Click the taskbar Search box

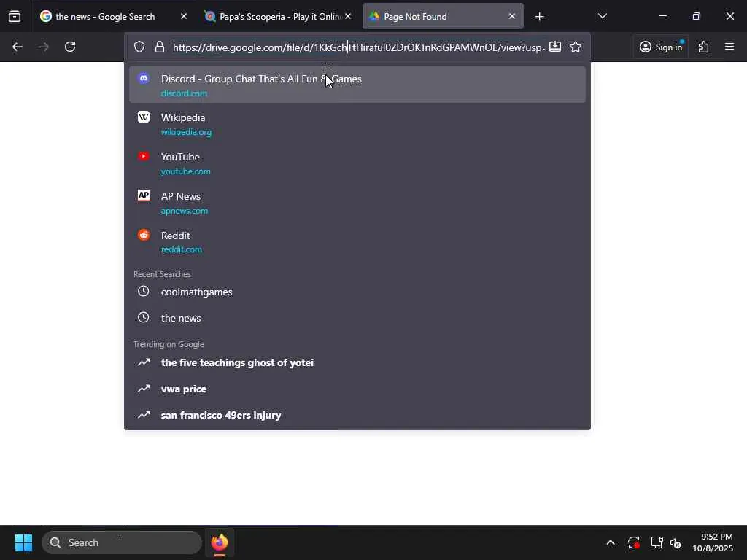122,542
